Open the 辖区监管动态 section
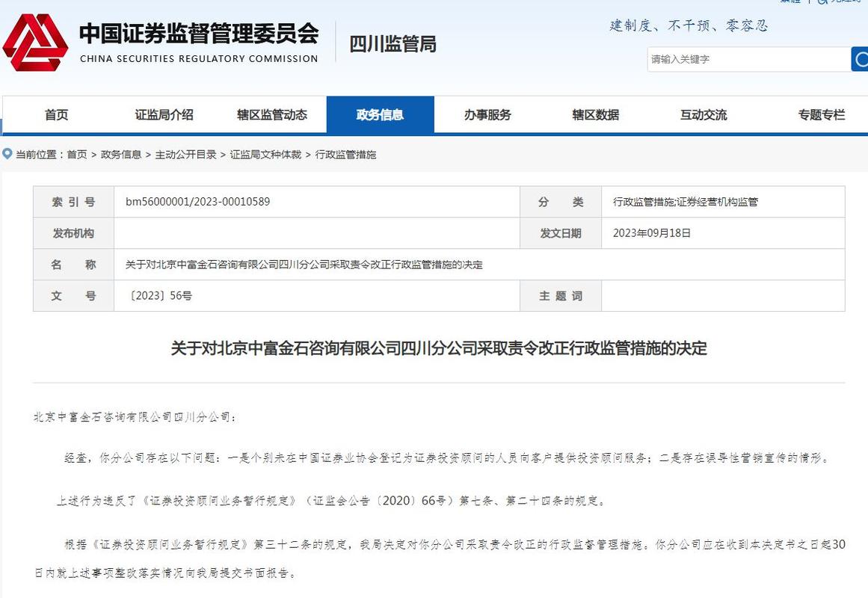This screenshot has height=598, width=868. [271, 114]
